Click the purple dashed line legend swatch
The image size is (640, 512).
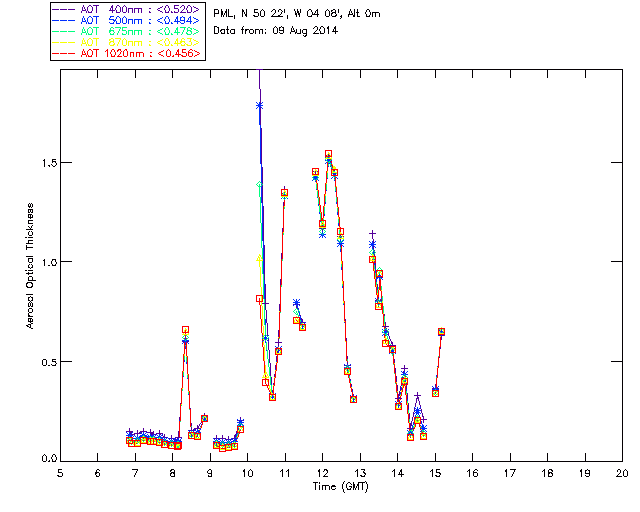pos(64,9)
